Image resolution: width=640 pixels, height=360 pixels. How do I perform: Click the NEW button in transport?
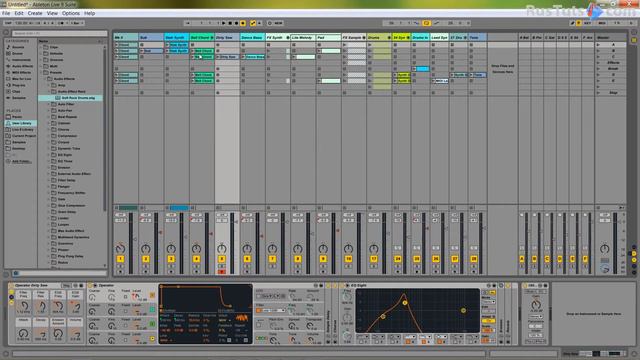point(278,23)
